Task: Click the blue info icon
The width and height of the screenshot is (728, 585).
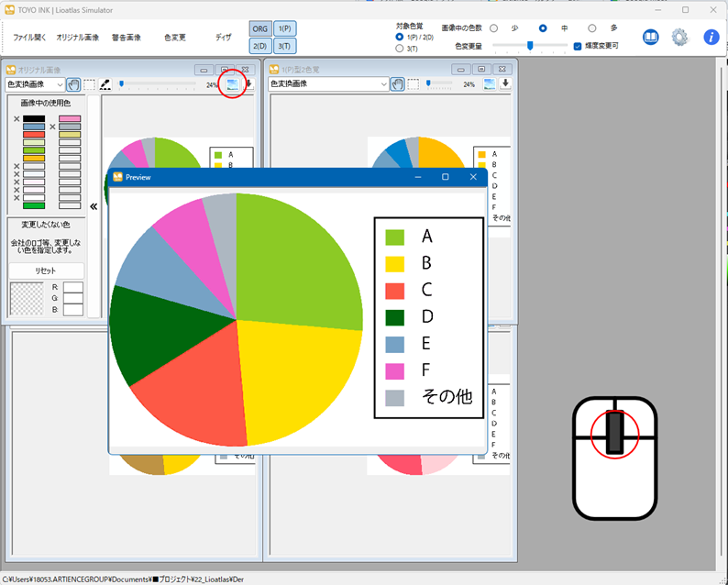Action: (x=711, y=38)
